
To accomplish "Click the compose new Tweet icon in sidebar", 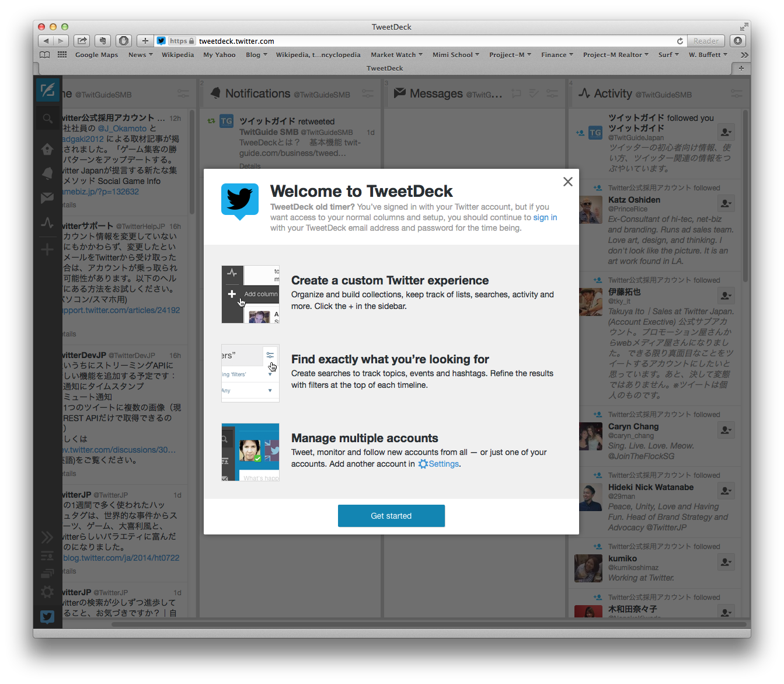I will pyautogui.click(x=47, y=91).
